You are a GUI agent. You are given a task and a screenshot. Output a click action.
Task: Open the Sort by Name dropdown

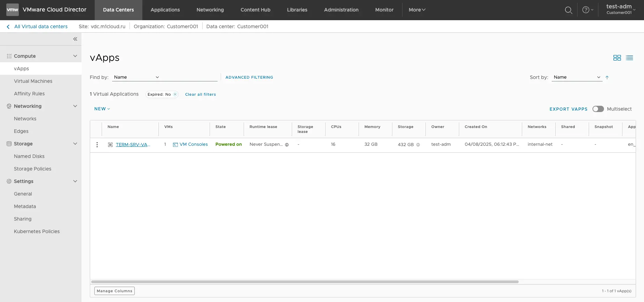(577, 77)
